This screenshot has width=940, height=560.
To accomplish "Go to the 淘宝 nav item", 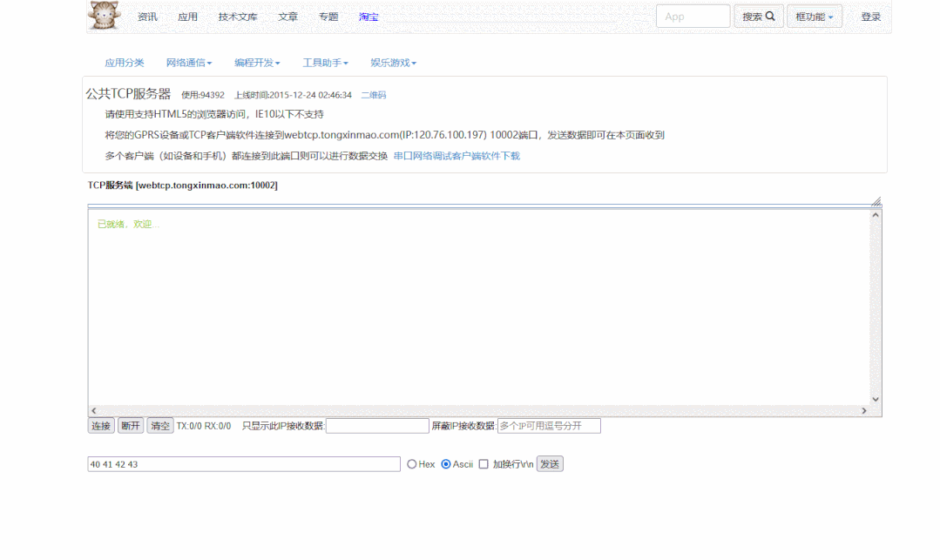I will coord(369,17).
